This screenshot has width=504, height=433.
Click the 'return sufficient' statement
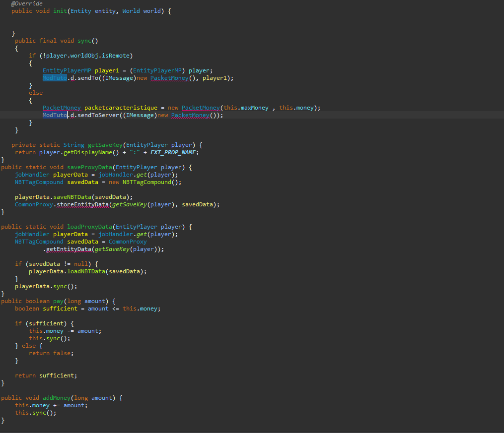tap(46, 375)
